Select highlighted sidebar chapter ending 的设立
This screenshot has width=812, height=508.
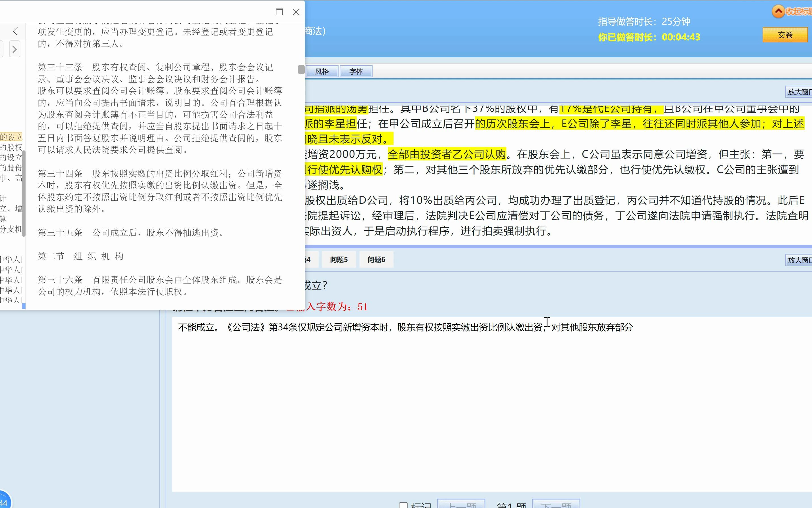click(11, 137)
